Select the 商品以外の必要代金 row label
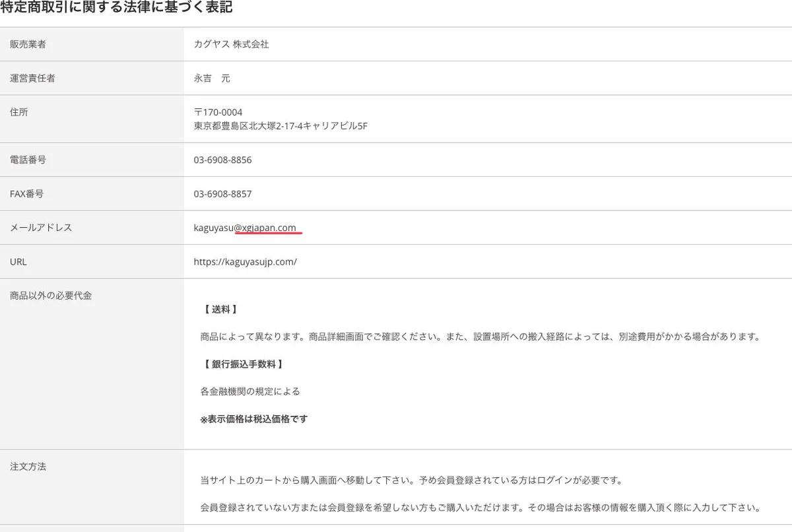 coord(51,296)
